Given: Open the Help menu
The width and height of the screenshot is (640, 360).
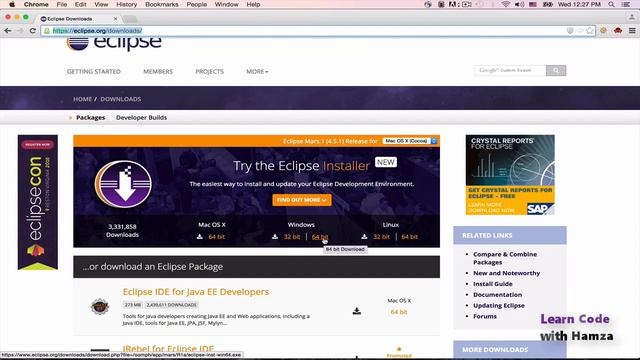Looking at the screenshot, I should pos(253,4).
